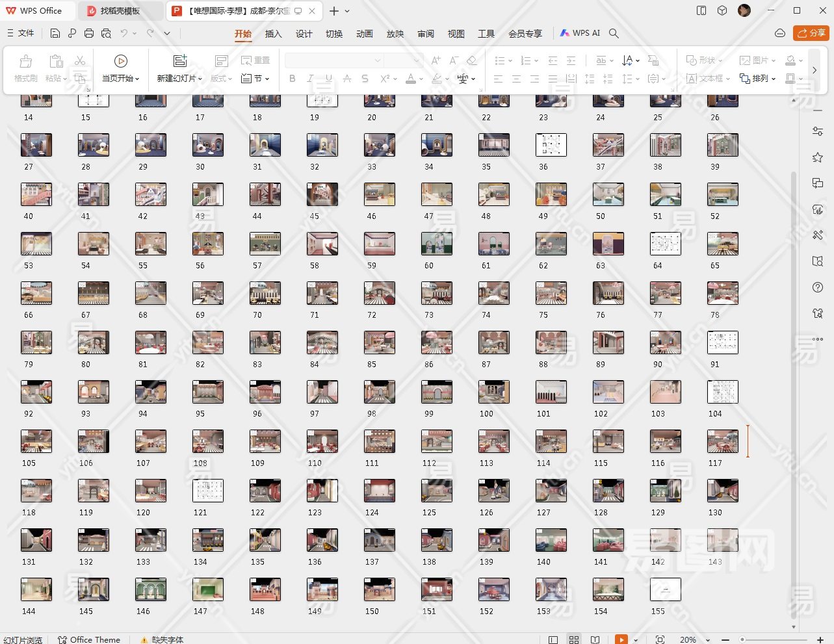
Task: Expand the 当页开始 dropdown
Action: pyautogui.click(x=121, y=79)
